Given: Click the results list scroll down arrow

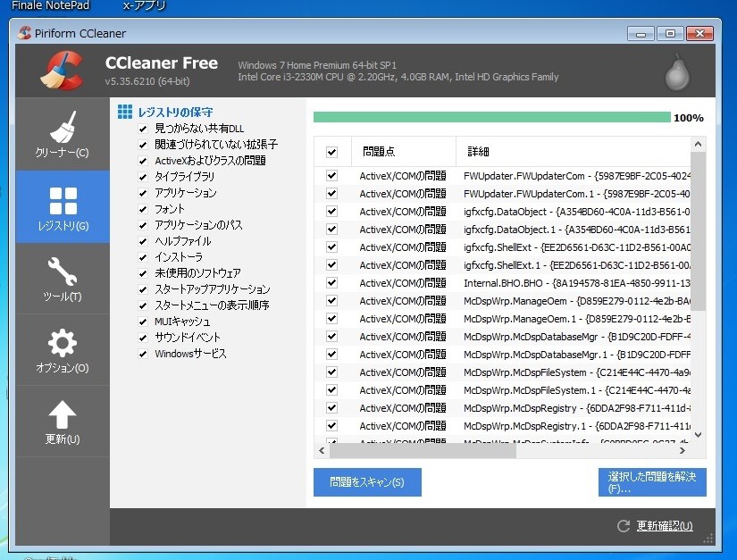Looking at the screenshot, I should pos(698,435).
